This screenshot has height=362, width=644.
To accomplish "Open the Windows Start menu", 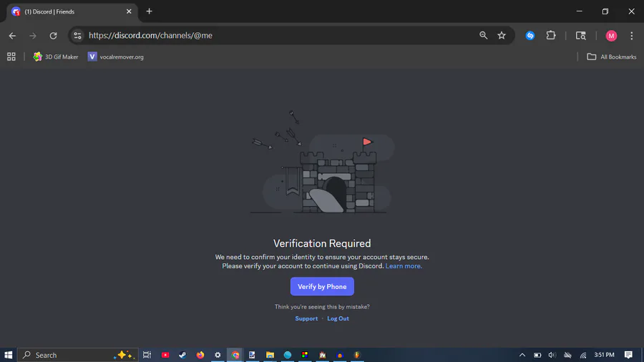I will pos(8,355).
